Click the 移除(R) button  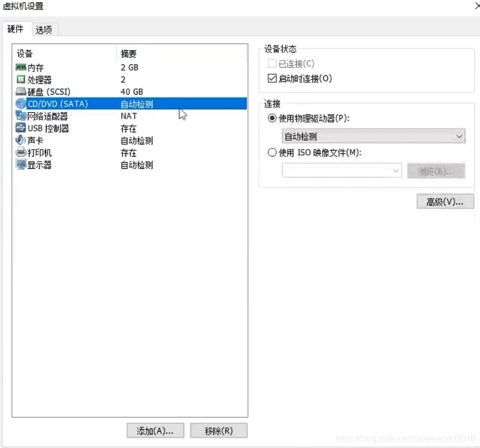[x=218, y=430]
